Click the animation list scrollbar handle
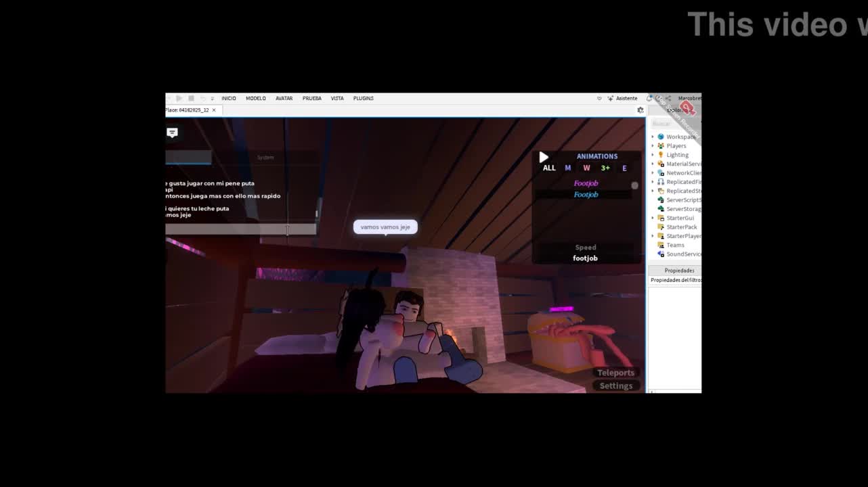This screenshot has height=487, width=868. click(x=634, y=185)
